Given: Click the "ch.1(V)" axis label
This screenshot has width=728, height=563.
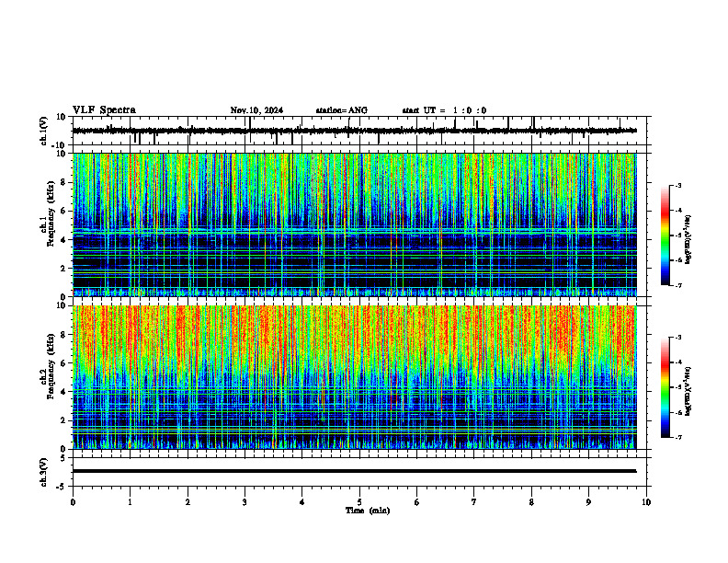Looking at the screenshot, I should tap(44, 131).
